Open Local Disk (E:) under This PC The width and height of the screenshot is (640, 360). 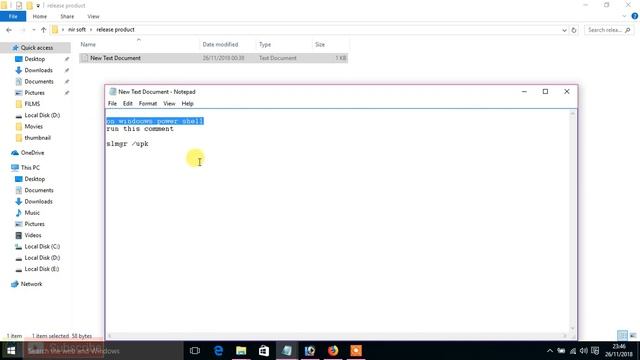(42, 269)
